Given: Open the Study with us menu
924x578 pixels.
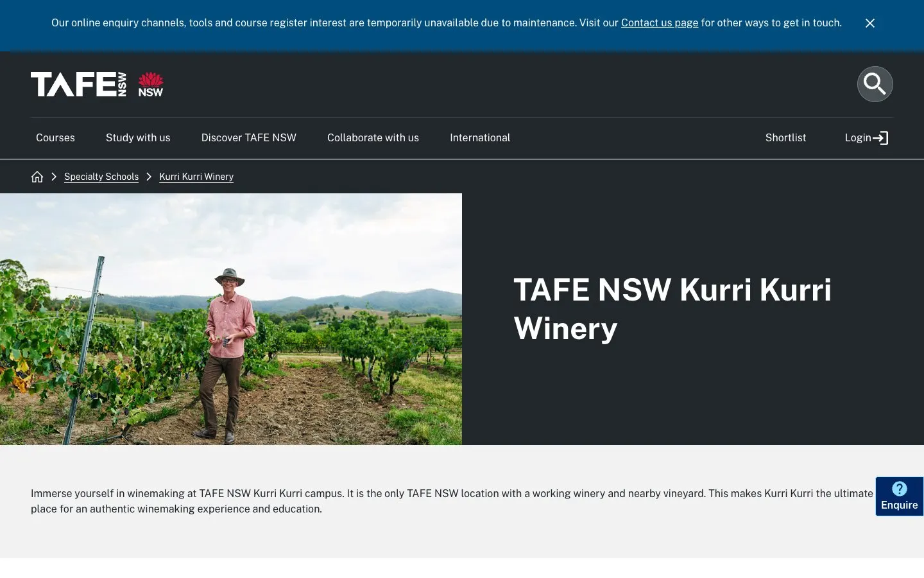Looking at the screenshot, I should click(x=138, y=138).
